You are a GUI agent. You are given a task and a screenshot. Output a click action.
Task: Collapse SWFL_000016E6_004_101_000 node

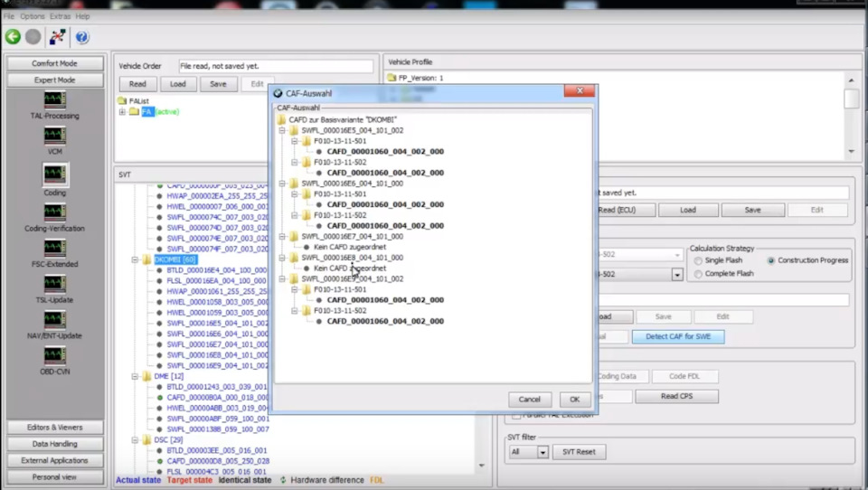[x=282, y=184]
